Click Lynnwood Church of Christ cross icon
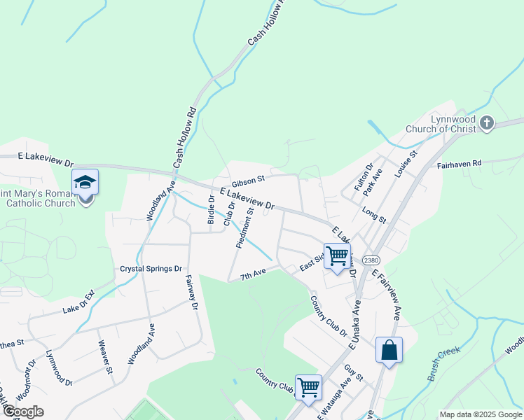The image size is (524, 420). (x=487, y=123)
